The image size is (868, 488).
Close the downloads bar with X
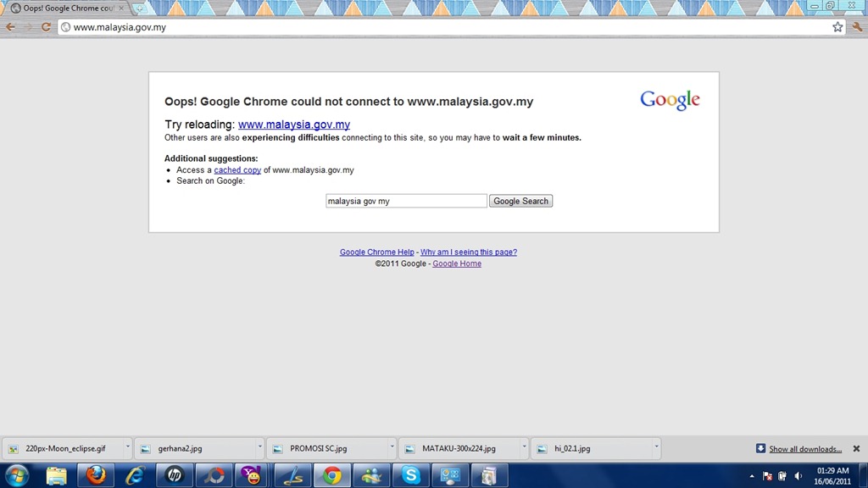pyautogui.click(x=856, y=449)
